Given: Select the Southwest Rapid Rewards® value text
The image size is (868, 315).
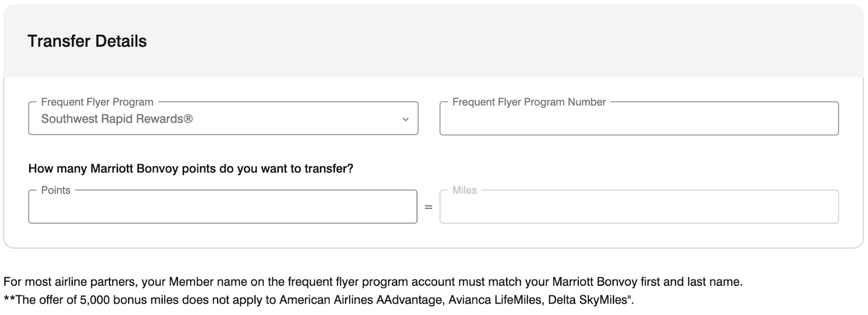Looking at the screenshot, I should (117, 119).
